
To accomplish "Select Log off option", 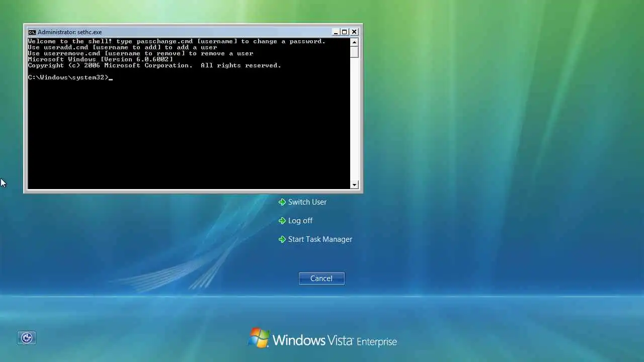I will tap(300, 221).
